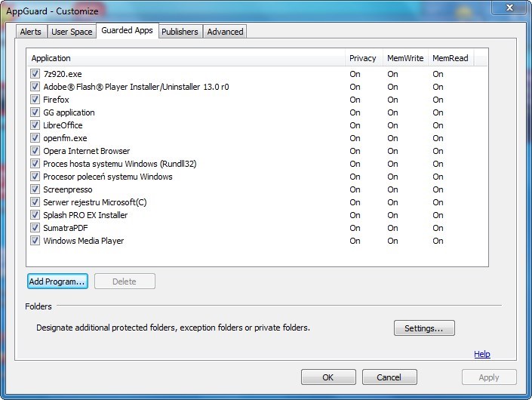Sort by the Privacy column header
532x400 pixels.
(364, 58)
